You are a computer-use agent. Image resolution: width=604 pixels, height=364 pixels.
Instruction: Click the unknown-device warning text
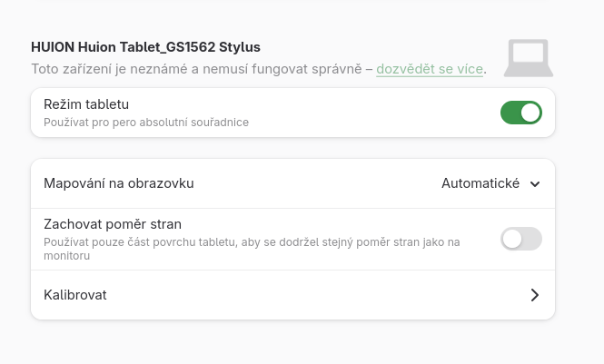click(x=200, y=68)
